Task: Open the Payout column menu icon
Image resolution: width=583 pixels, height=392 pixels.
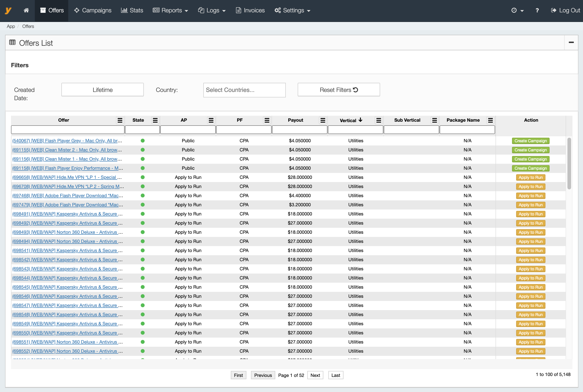Action: pyautogui.click(x=323, y=120)
